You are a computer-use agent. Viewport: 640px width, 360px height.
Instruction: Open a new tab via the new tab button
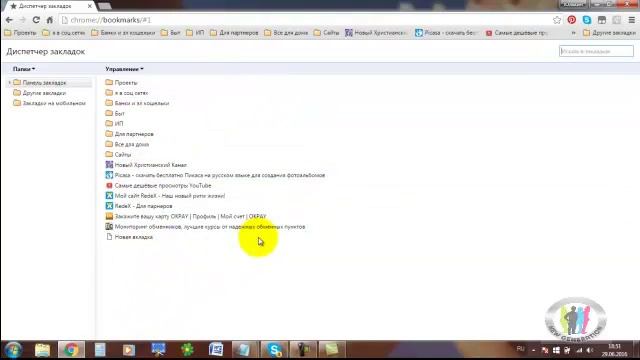105,6
